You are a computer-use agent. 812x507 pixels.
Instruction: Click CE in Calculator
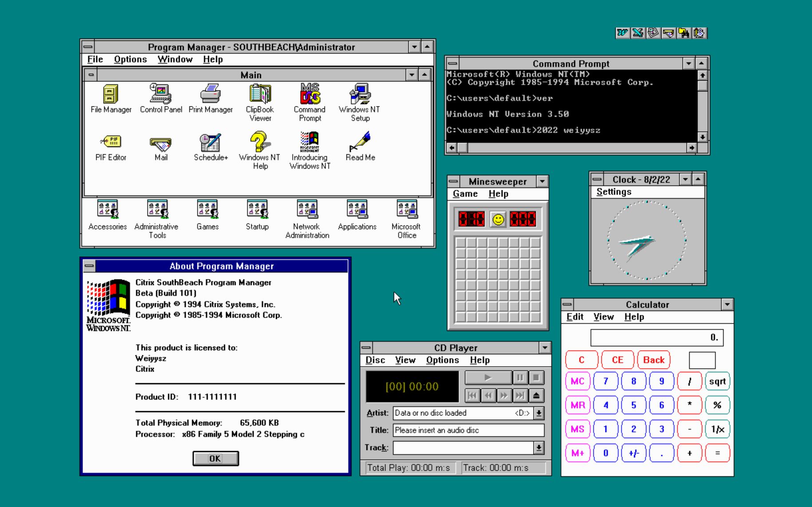click(x=618, y=360)
